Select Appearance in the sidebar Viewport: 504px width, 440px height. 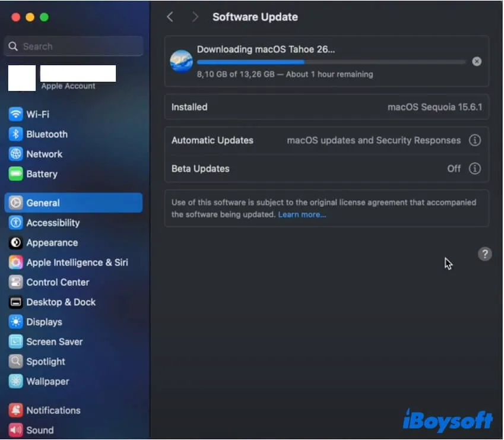pos(52,243)
